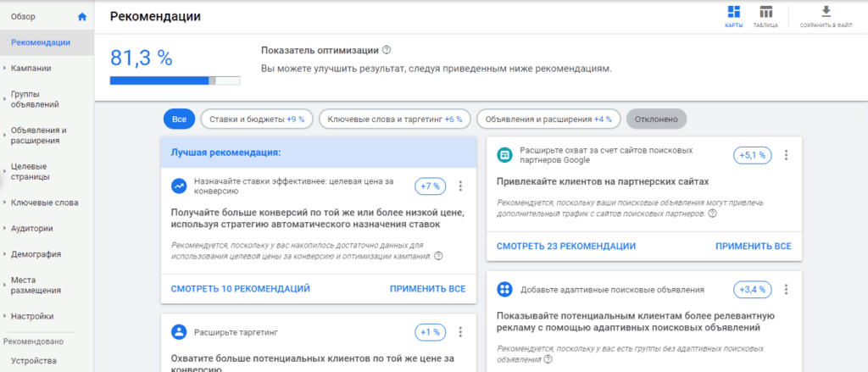The height and width of the screenshot is (372, 868).
Task: Expand Ключевые слова sidebar item
Action: (x=4, y=203)
